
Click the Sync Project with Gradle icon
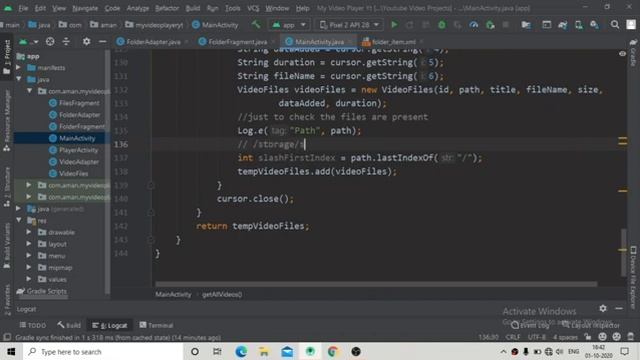562,25
